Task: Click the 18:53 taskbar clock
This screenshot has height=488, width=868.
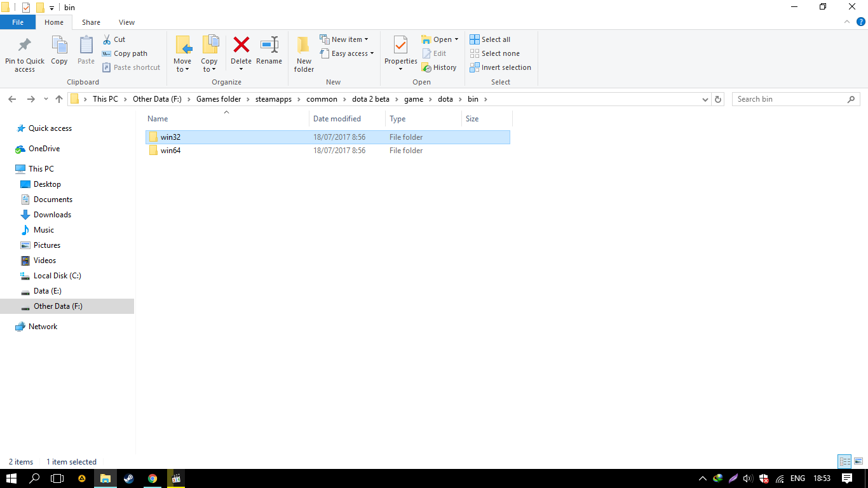Action: point(822,478)
